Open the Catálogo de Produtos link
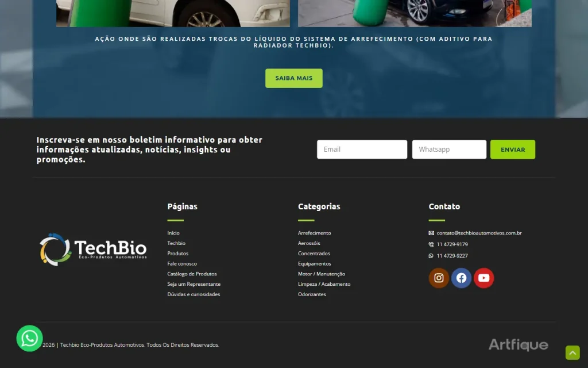 [192, 274]
